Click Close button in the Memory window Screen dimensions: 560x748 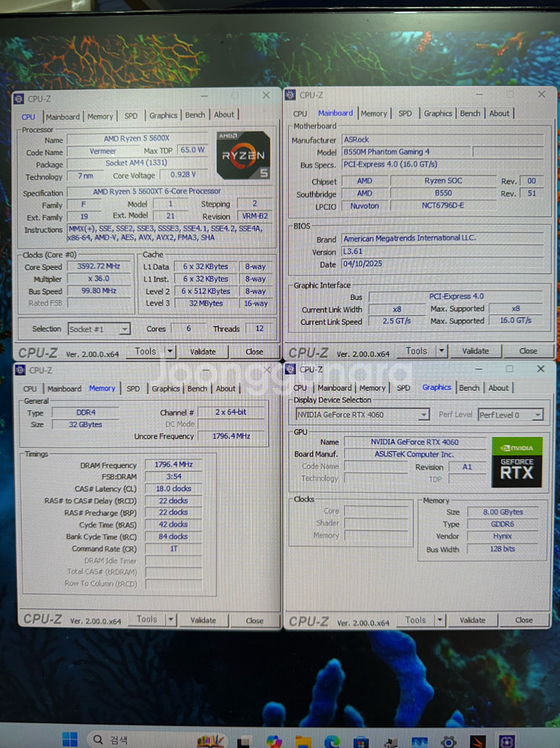[x=255, y=621]
